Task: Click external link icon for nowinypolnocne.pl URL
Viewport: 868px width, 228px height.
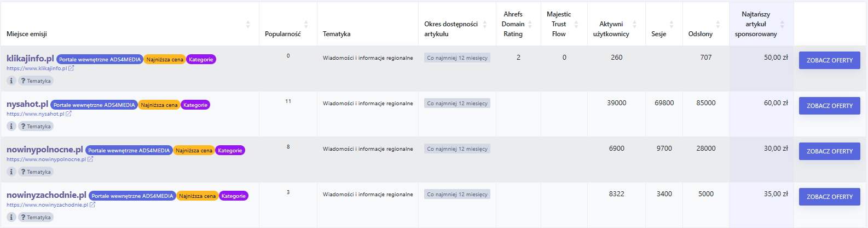Action: 90,159
